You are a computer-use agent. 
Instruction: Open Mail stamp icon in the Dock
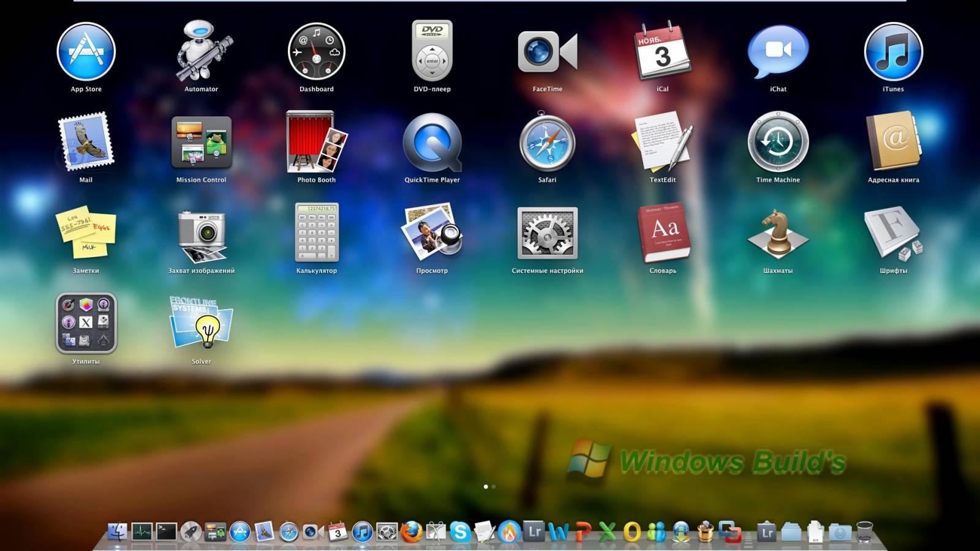tap(264, 532)
